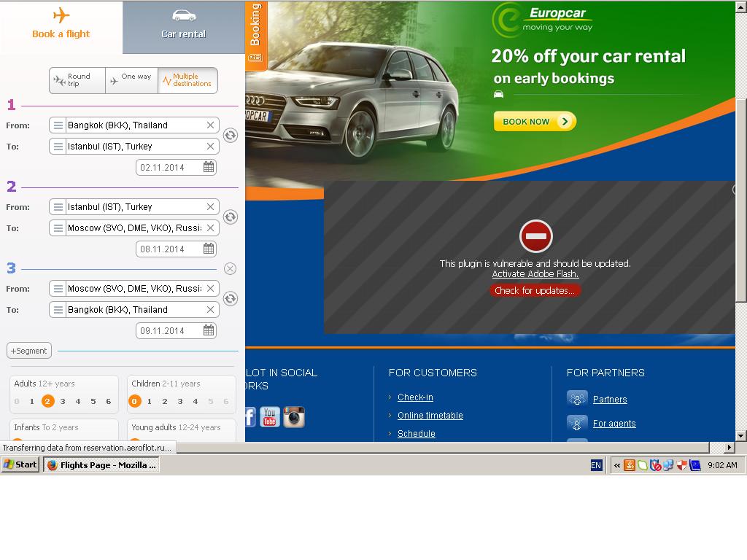Click Activate Adobe Flash link
The width and height of the screenshot is (747, 560).
coord(535,274)
